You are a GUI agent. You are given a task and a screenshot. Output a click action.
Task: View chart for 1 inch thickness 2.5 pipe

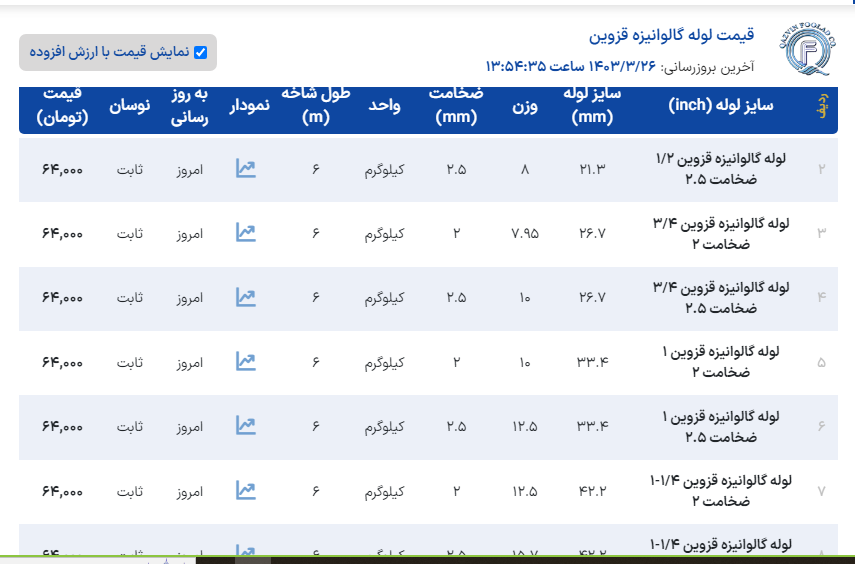pos(246,426)
